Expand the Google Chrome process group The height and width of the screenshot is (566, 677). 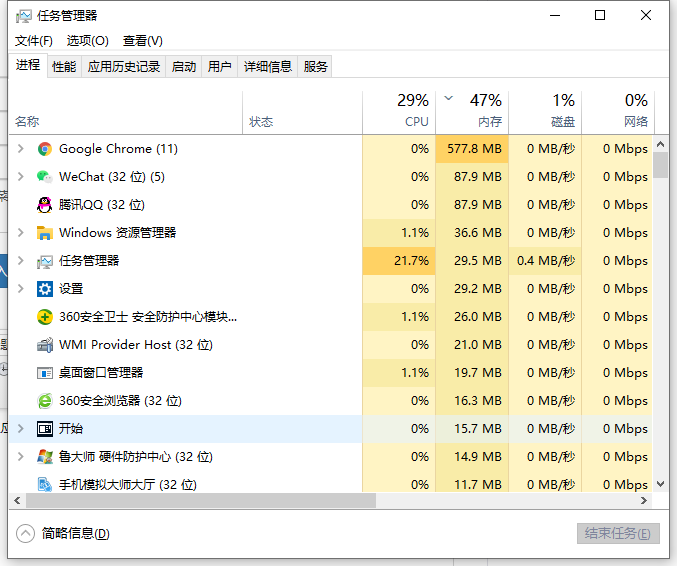coord(21,149)
